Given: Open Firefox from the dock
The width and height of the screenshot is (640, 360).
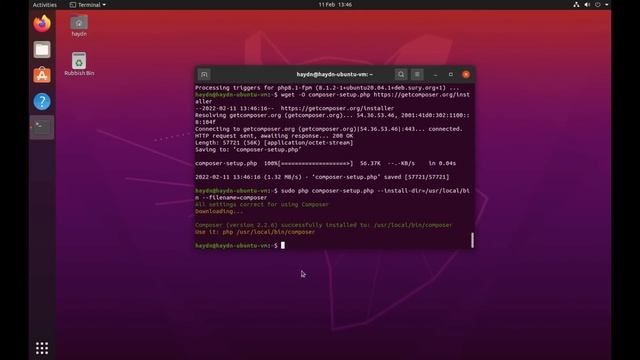Looking at the screenshot, I should 42,24.
